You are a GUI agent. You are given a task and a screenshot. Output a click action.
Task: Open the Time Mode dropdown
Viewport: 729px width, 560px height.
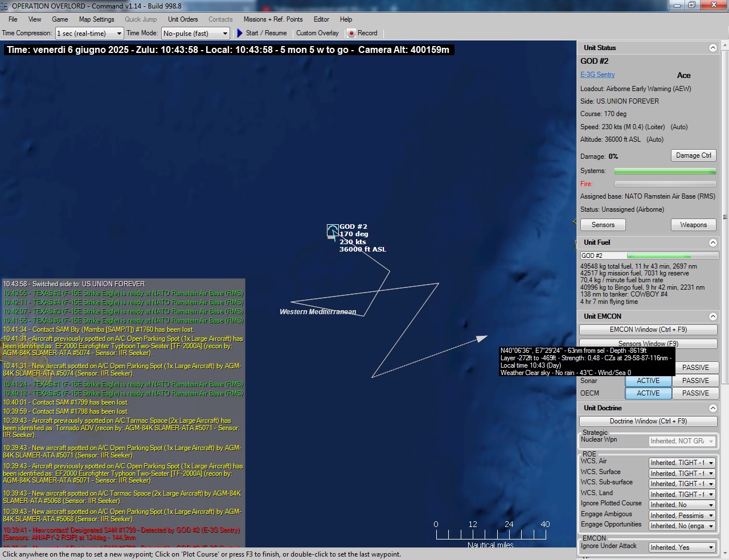195,34
